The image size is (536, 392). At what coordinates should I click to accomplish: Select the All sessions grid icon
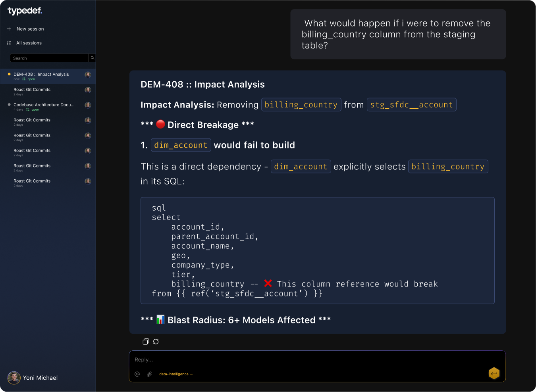click(x=9, y=43)
